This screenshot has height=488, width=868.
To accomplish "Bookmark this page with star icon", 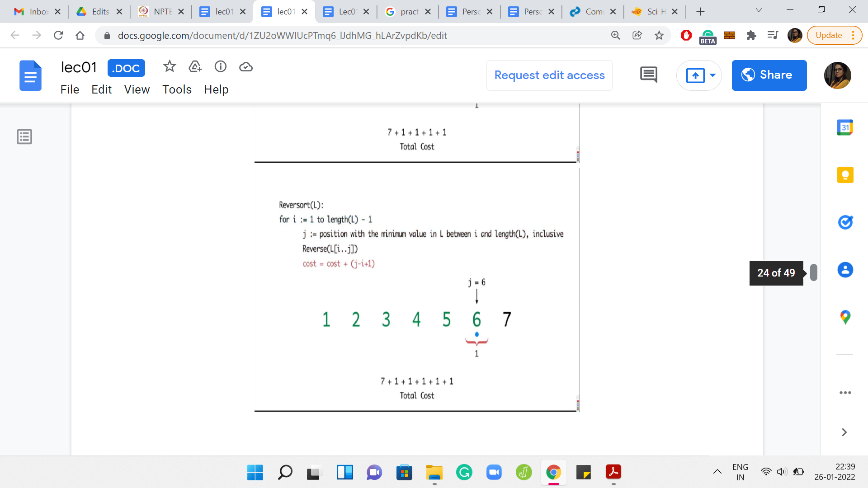I will pos(659,35).
